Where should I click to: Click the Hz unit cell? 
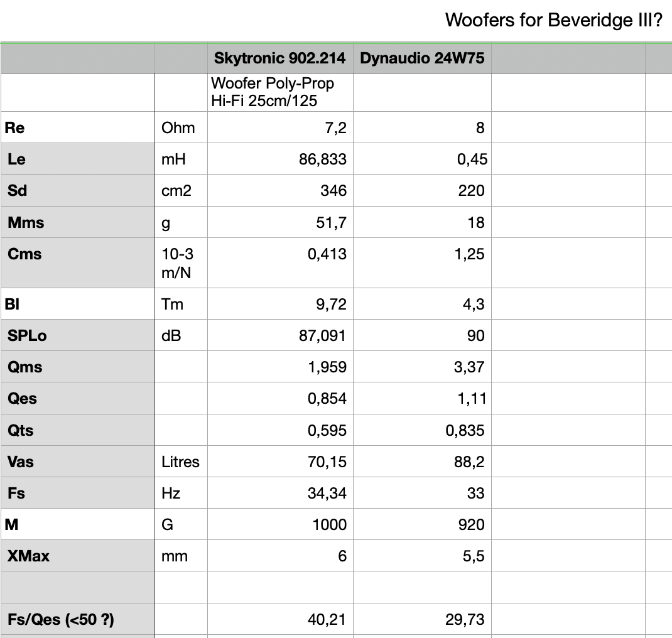tap(181, 493)
